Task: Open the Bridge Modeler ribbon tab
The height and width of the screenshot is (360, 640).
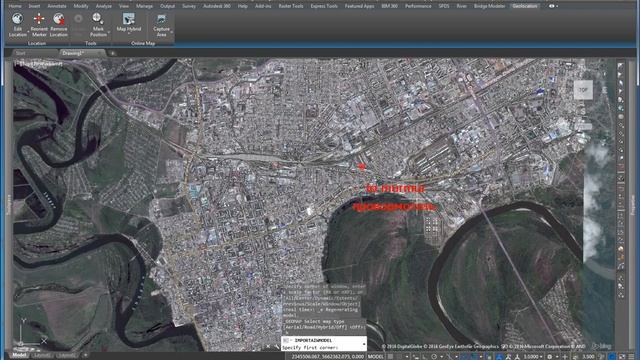Action: [x=489, y=6]
